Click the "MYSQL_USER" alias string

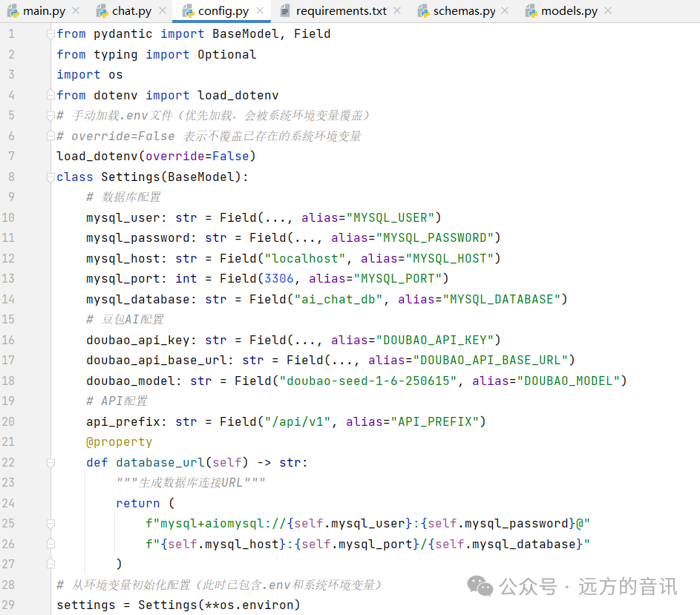tap(393, 217)
